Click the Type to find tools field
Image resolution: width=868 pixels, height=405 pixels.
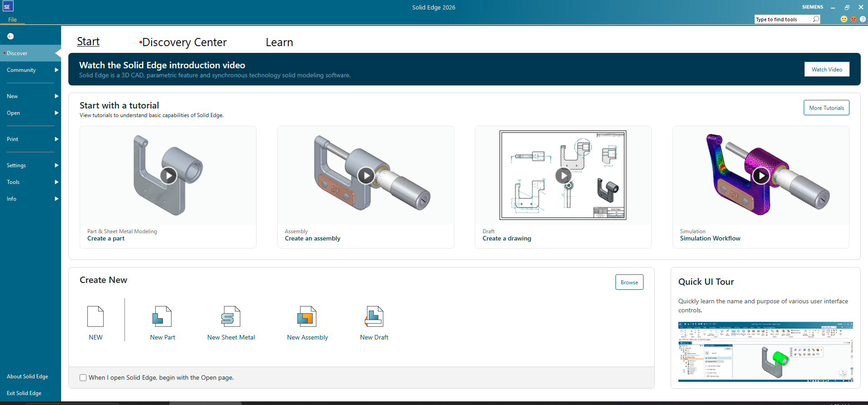783,19
